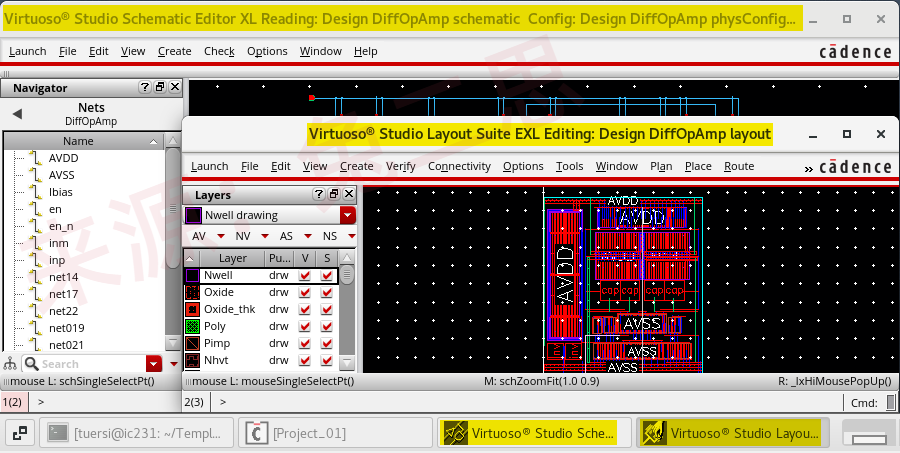Screen dimensions: 900x453
Task: Switch to Virtuoso Schematic taskbar entry
Action: (x=534, y=433)
